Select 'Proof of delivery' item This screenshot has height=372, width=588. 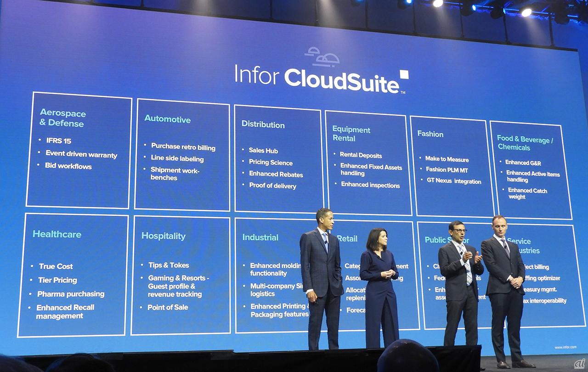(272, 186)
